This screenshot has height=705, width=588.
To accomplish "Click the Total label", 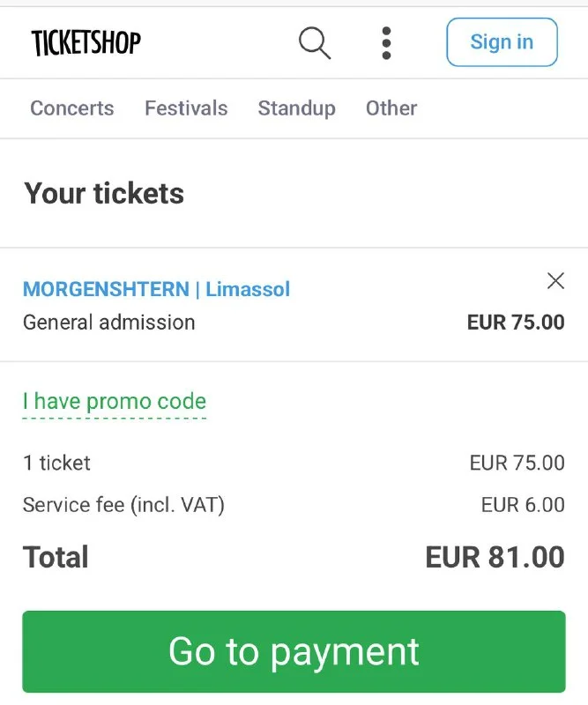I will (56, 557).
